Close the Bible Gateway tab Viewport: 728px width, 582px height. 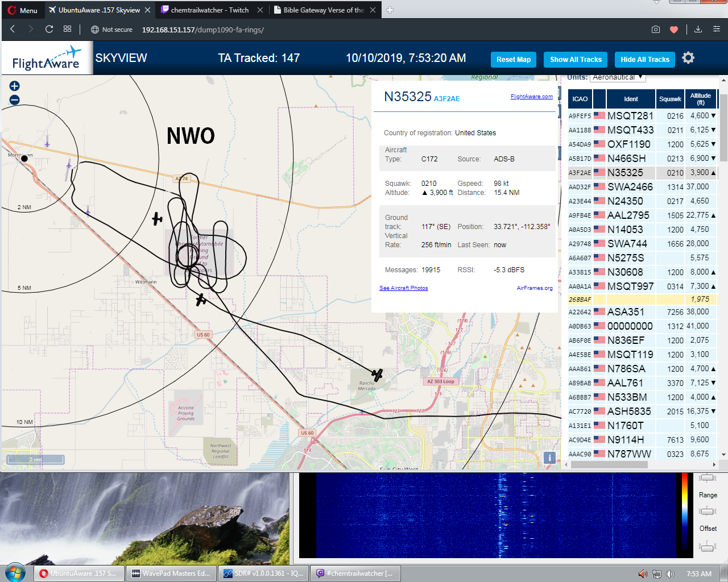click(x=373, y=10)
